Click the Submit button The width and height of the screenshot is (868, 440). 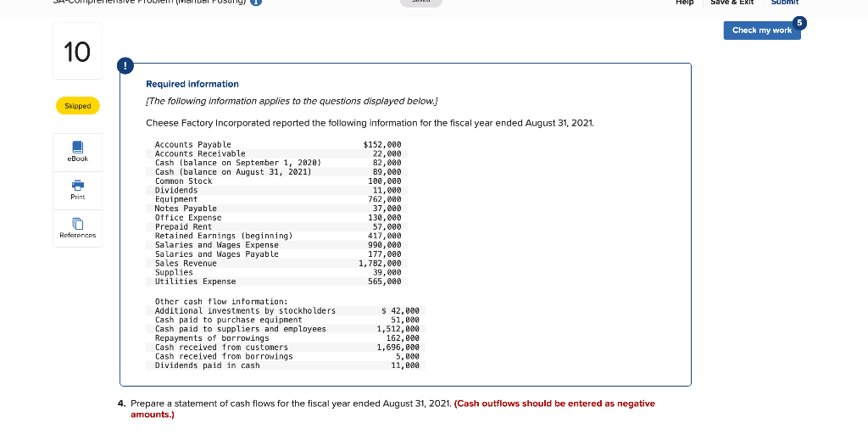pyautogui.click(x=784, y=3)
